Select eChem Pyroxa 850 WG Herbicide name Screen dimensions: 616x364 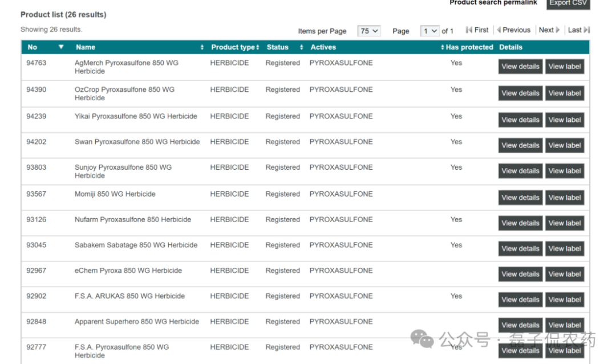pos(128,270)
